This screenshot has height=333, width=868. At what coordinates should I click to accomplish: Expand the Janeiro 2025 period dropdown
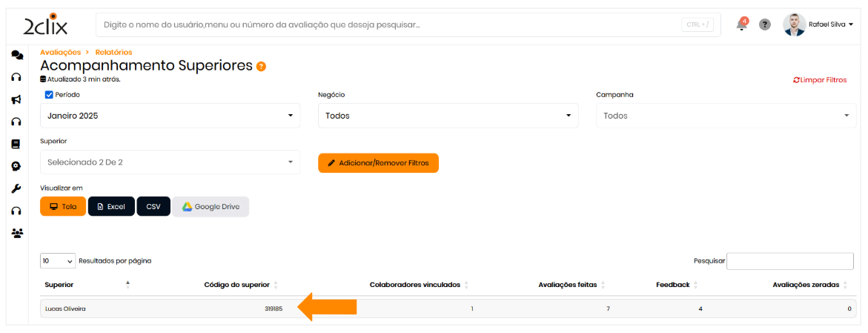coord(170,116)
